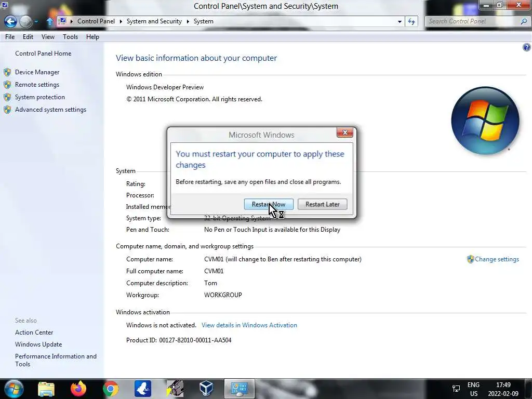Image resolution: width=532 pixels, height=399 pixels.
Task: Open the Edit menu
Action: tap(28, 37)
